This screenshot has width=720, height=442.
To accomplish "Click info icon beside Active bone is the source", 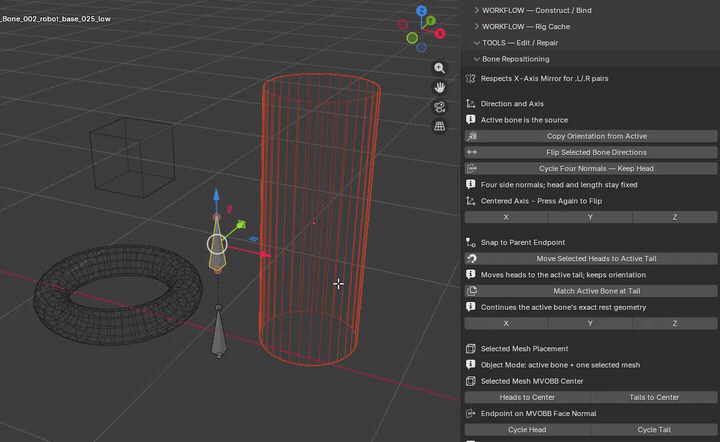I will pyautogui.click(x=471, y=120).
